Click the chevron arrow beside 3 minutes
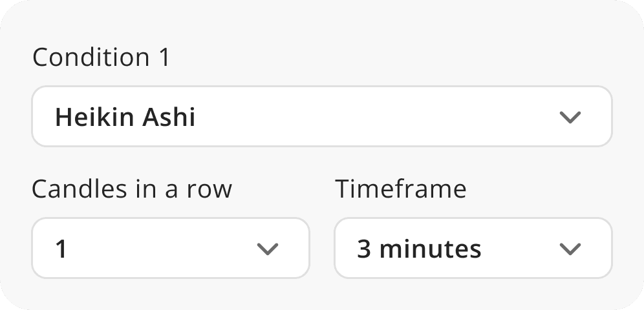Viewport: 644px width, 310px height. click(570, 249)
